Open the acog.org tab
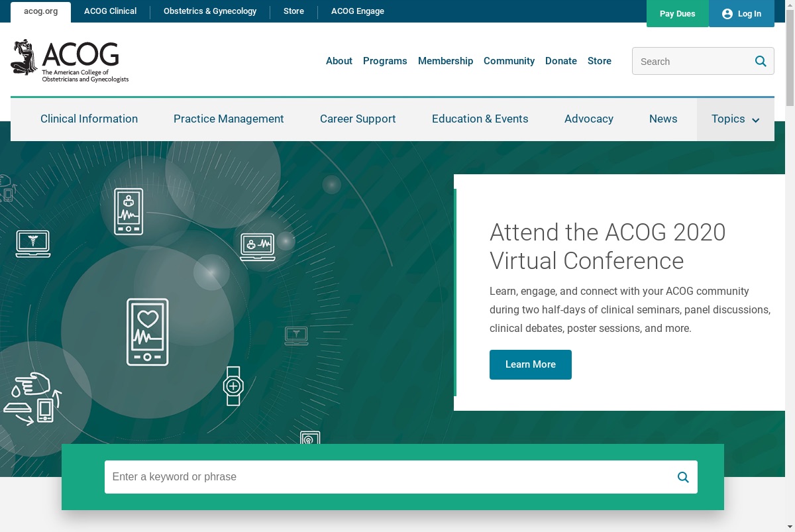795x532 pixels. click(41, 12)
